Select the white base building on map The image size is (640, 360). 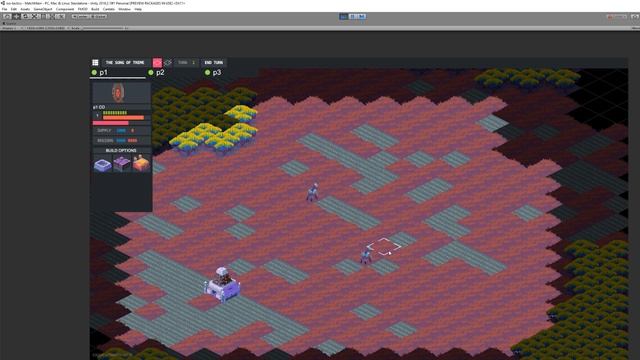click(x=222, y=284)
